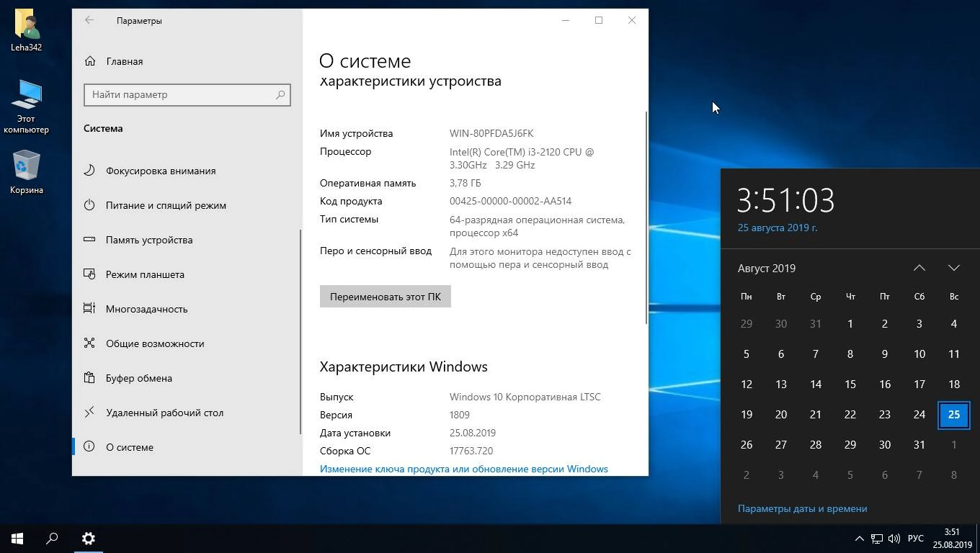Click the build number 17763.720
The height and width of the screenshot is (553, 980).
[x=471, y=451]
